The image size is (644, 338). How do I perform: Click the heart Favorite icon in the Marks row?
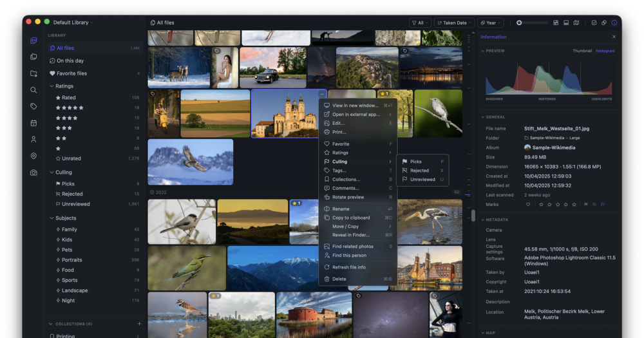(528, 205)
